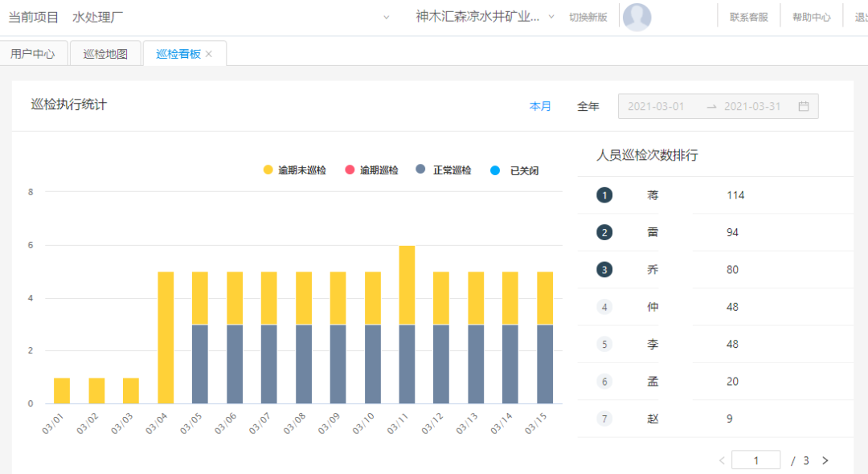The image size is (868, 474).
Task: Click the 人员巡检次数排行 heading
Action: click(647, 155)
